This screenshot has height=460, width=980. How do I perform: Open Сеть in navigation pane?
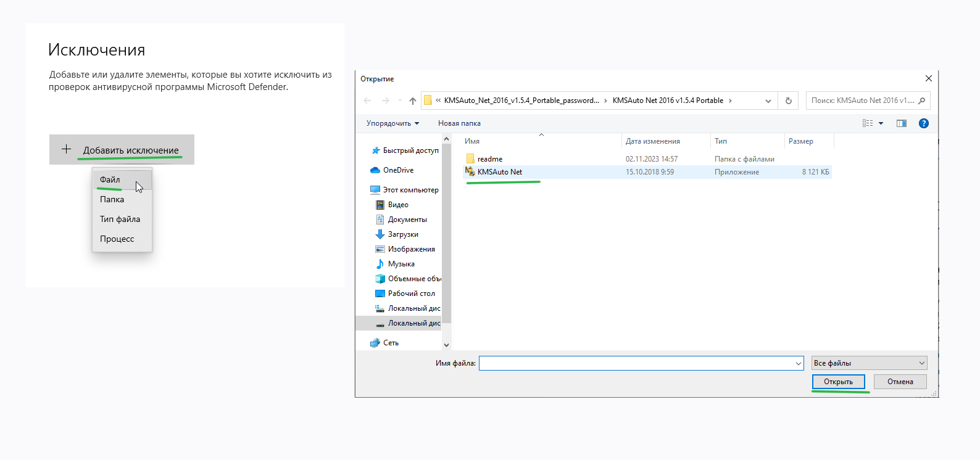(x=384, y=343)
